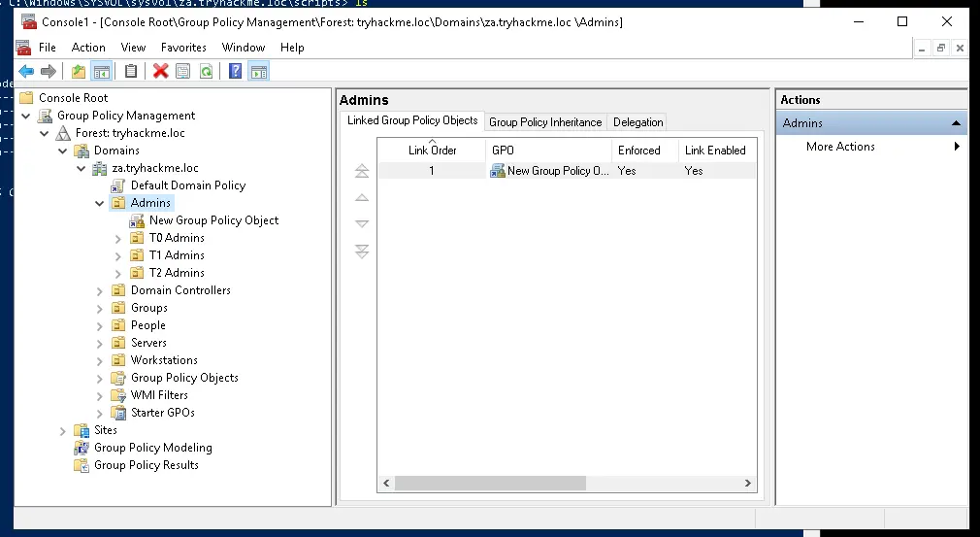Switch to Group Policy Inheritance tab

[545, 122]
